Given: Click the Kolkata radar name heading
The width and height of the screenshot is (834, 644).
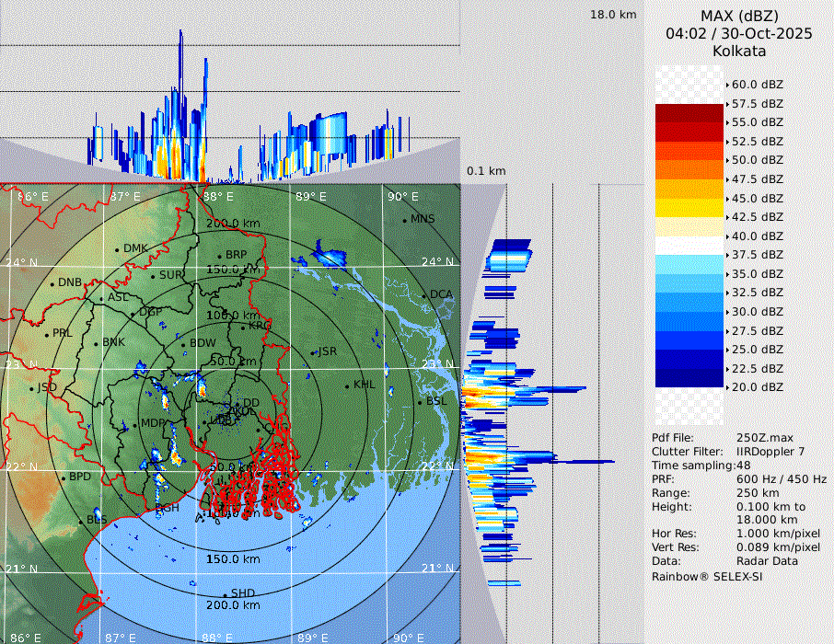Looking at the screenshot, I should click(739, 51).
